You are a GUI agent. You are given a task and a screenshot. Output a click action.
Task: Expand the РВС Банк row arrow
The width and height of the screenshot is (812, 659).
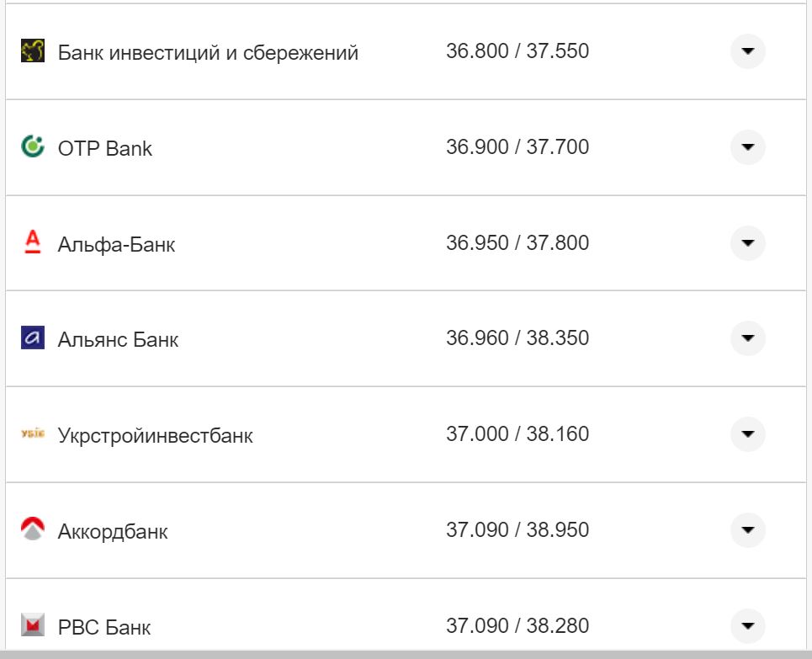click(747, 625)
